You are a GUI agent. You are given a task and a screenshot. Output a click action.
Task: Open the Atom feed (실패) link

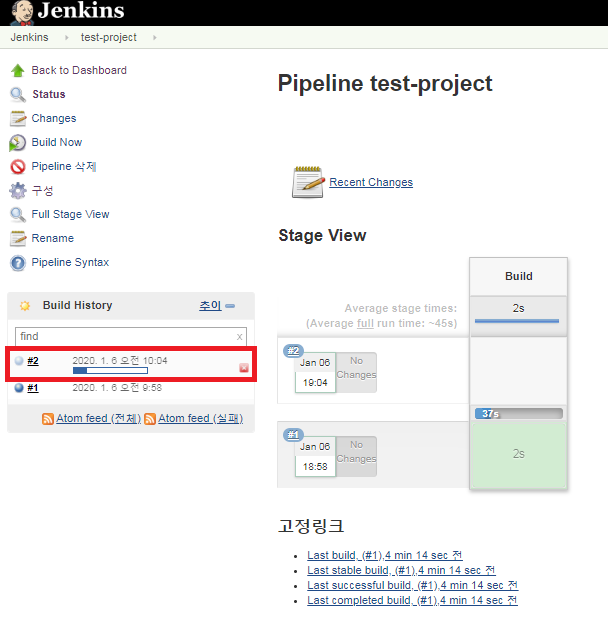pos(201,418)
